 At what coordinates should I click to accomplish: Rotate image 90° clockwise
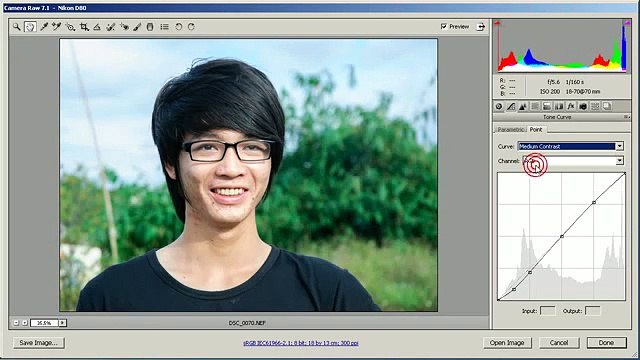click(191, 27)
